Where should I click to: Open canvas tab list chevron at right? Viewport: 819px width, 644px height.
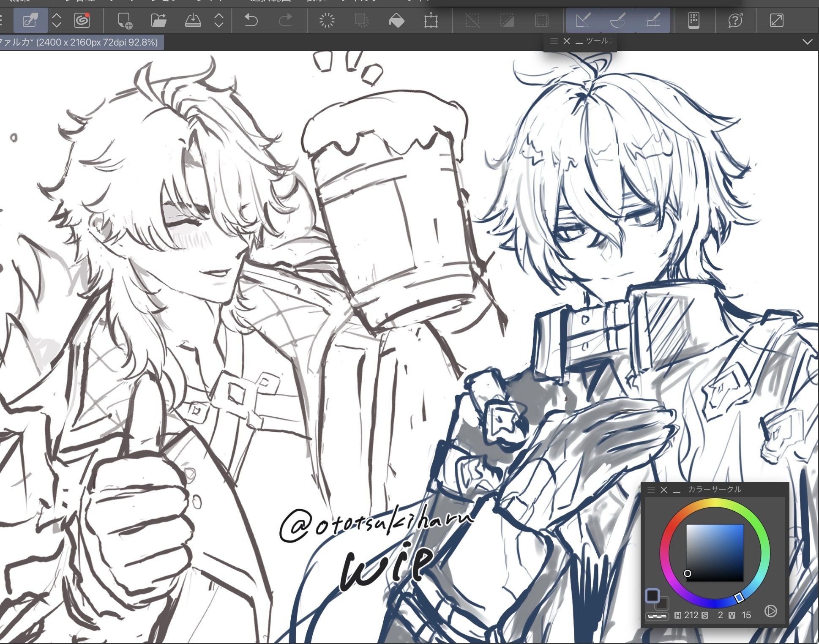(807, 42)
